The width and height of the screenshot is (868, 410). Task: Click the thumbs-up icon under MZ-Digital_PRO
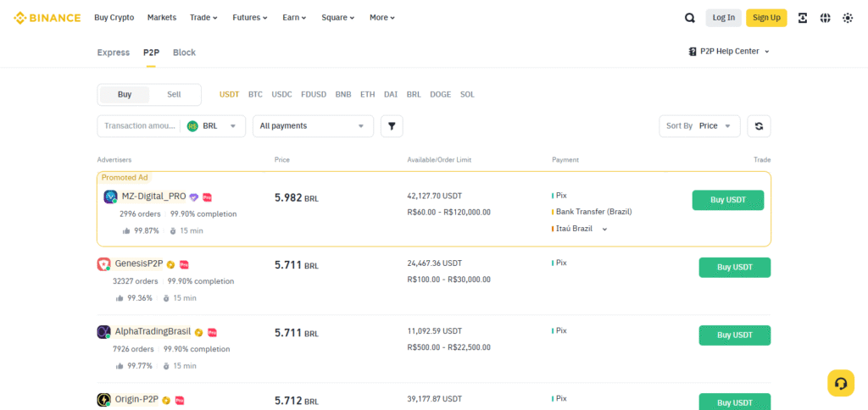coord(126,230)
